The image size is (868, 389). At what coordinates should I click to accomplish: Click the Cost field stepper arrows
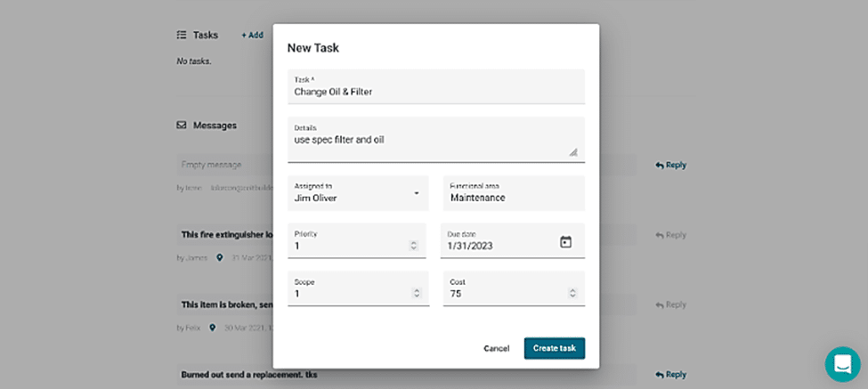570,293
